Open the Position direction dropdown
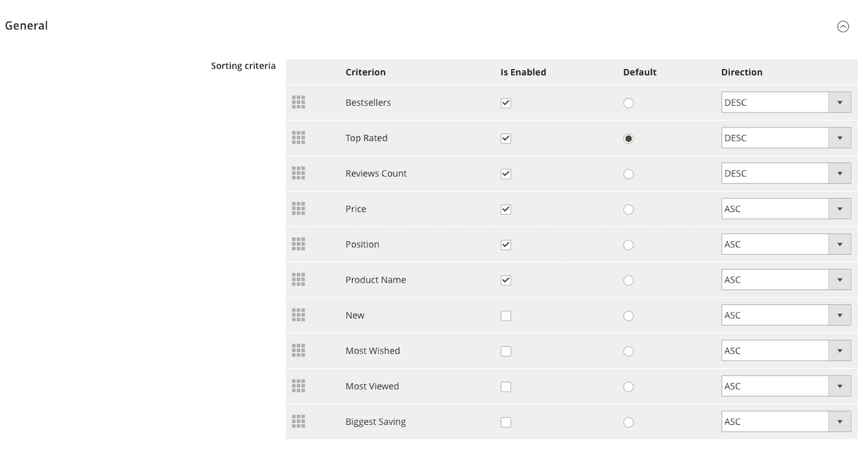 click(785, 244)
